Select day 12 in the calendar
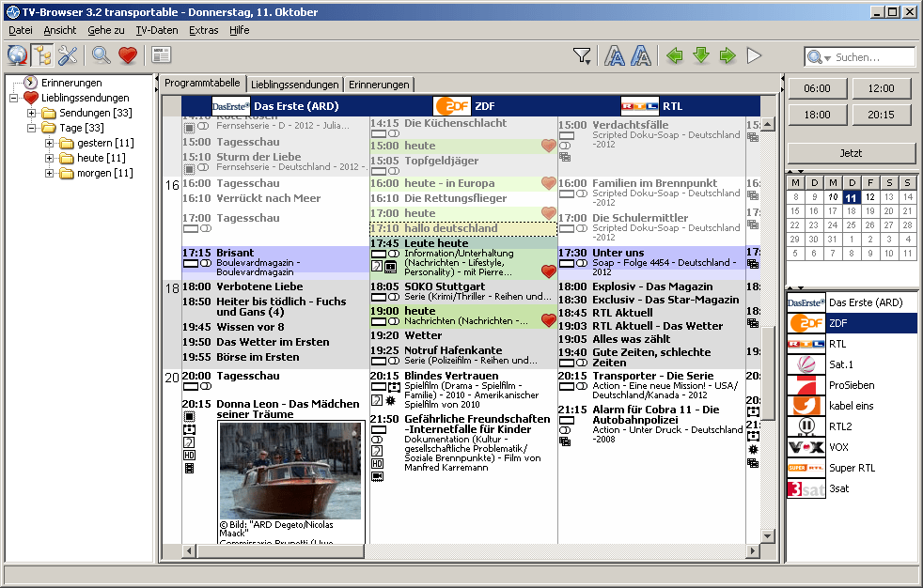The height and width of the screenshot is (588, 923). tap(870, 197)
